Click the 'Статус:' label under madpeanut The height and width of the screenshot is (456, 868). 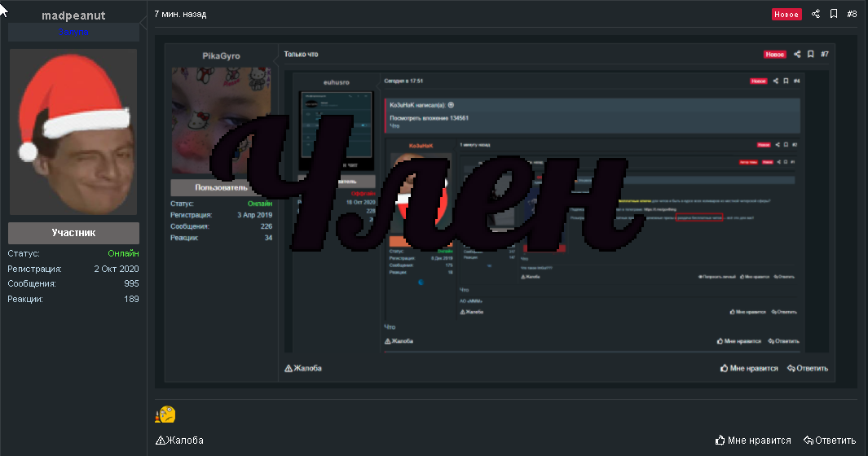(24, 253)
